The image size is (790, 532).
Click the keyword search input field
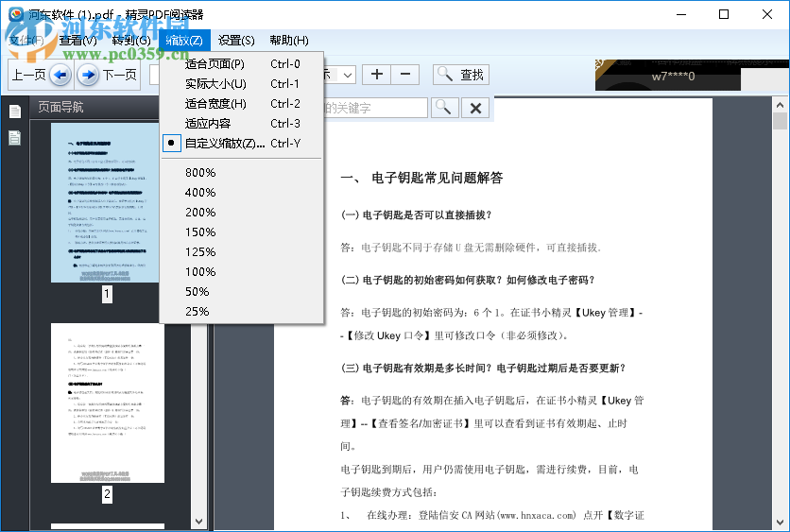[x=375, y=108]
